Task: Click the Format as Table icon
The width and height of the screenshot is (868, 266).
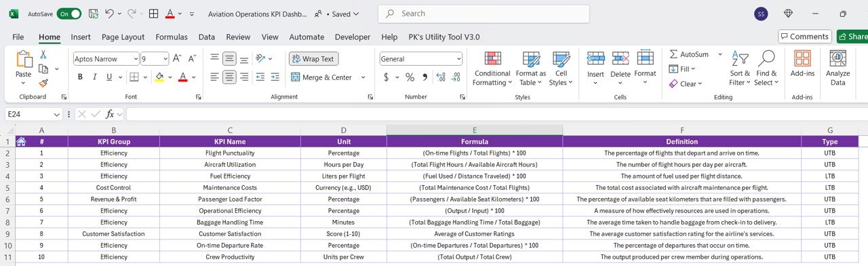Action: tap(531, 69)
